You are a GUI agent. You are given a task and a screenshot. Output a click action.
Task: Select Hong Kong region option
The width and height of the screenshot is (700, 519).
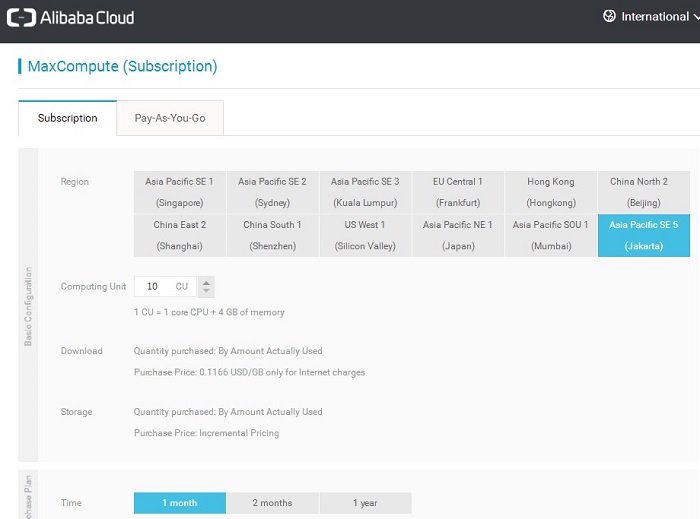pyautogui.click(x=551, y=192)
